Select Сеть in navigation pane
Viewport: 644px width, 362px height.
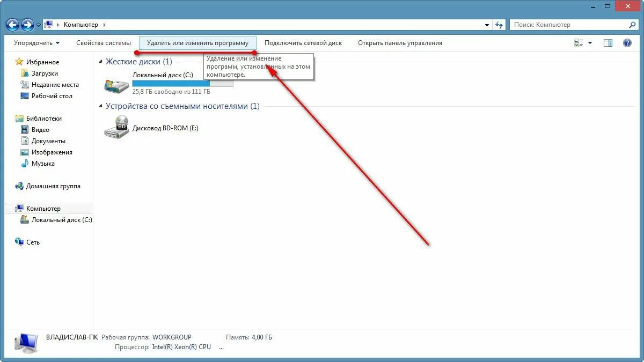33,242
